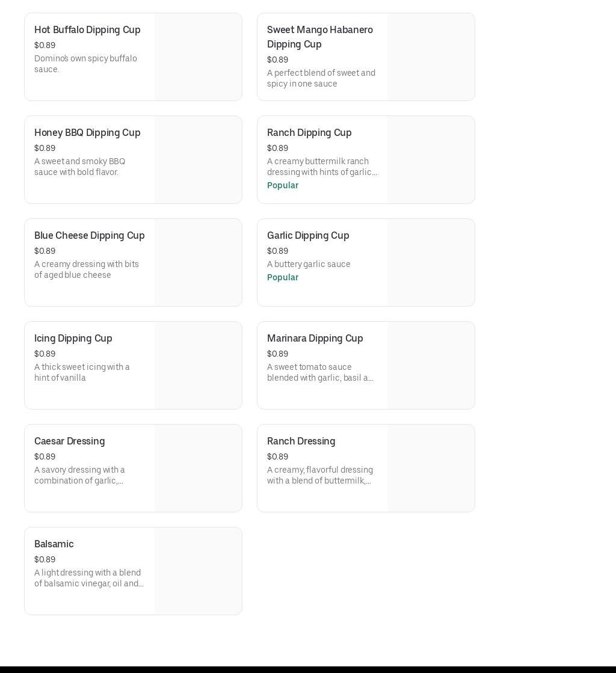Screen dimensions: 616x673
Task: Open the Marinara Dipping Cup title
Action: tap(315, 339)
